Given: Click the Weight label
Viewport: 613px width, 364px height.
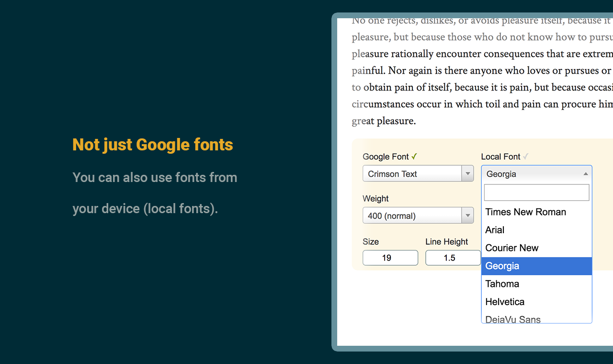Looking at the screenshot, I should (375, 199).
